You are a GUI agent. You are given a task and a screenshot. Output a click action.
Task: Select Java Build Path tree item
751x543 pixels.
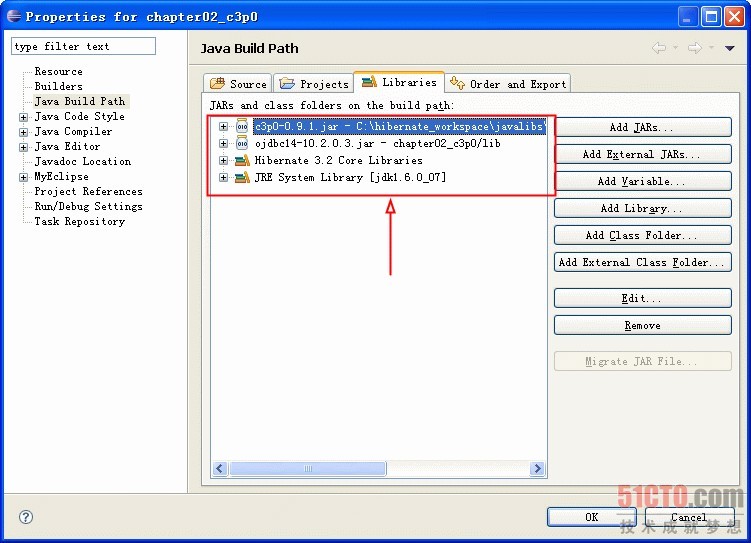pyautogui.click(x=80, y=101)
